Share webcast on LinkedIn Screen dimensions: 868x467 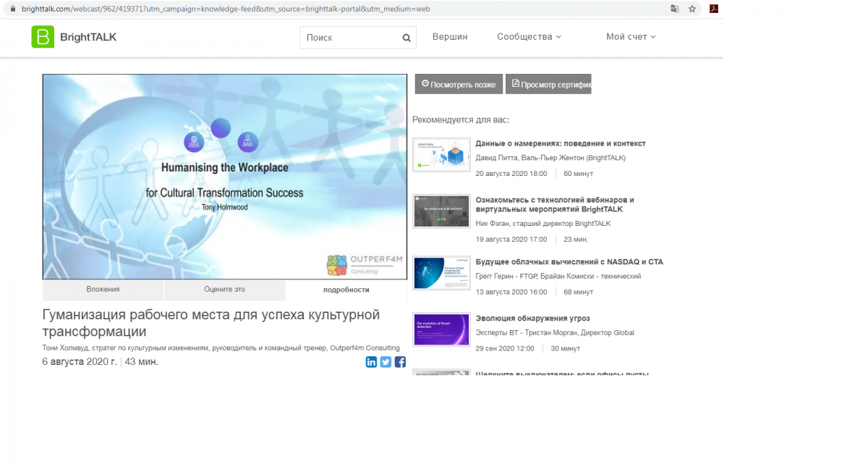pyautogui.click(x=371, y=362)
